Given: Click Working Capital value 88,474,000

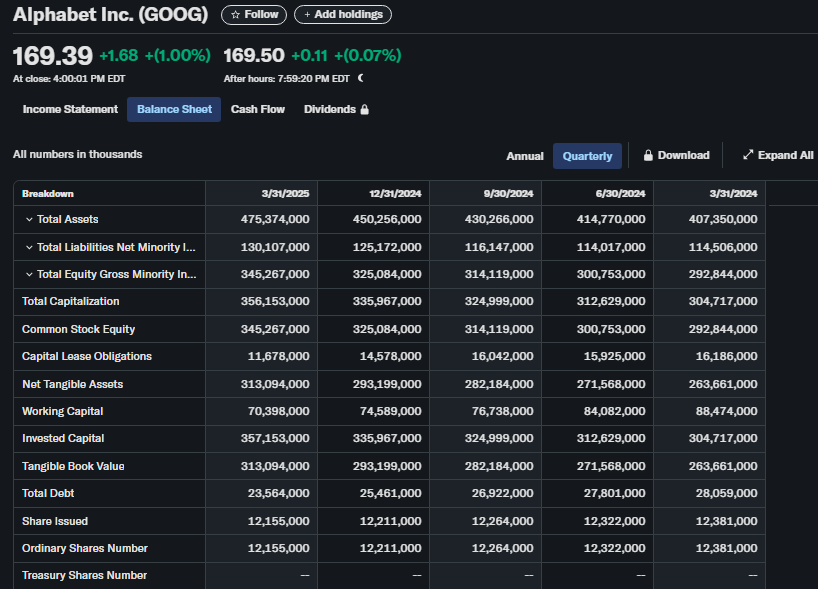Looking at the screenshot, I should (726, 412).
